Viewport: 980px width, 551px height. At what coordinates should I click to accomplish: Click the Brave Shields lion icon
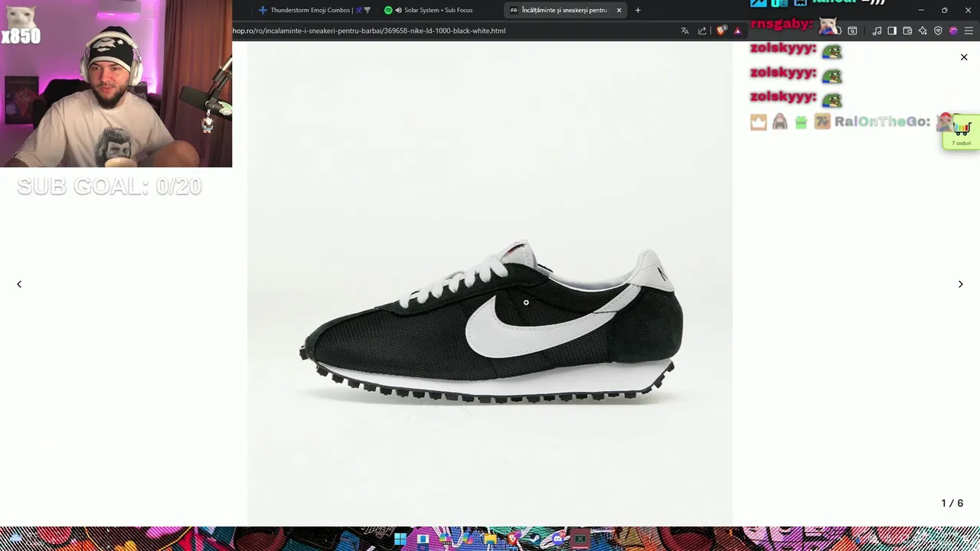(720, 31)
